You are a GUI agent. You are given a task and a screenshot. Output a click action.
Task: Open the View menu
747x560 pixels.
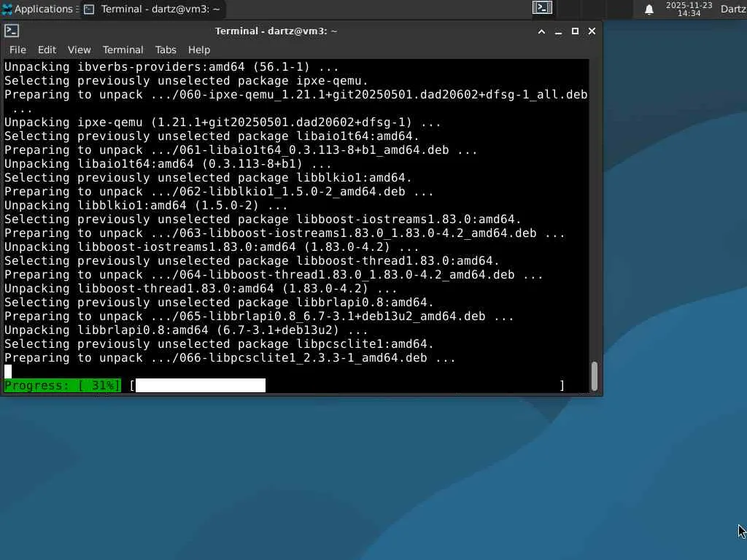79,50
